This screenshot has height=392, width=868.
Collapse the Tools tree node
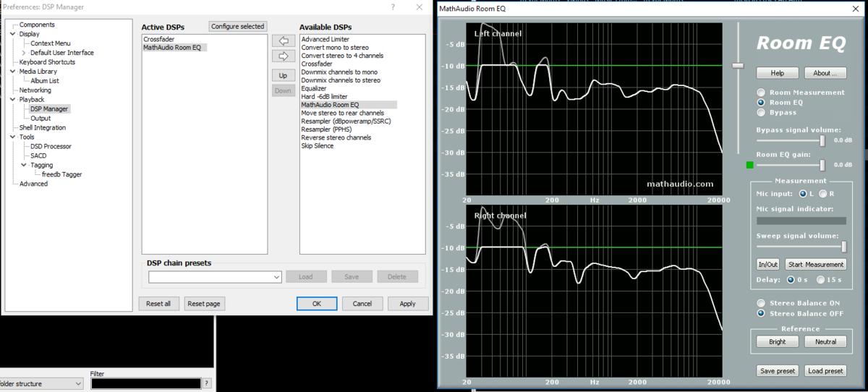(x=13, y=137)
